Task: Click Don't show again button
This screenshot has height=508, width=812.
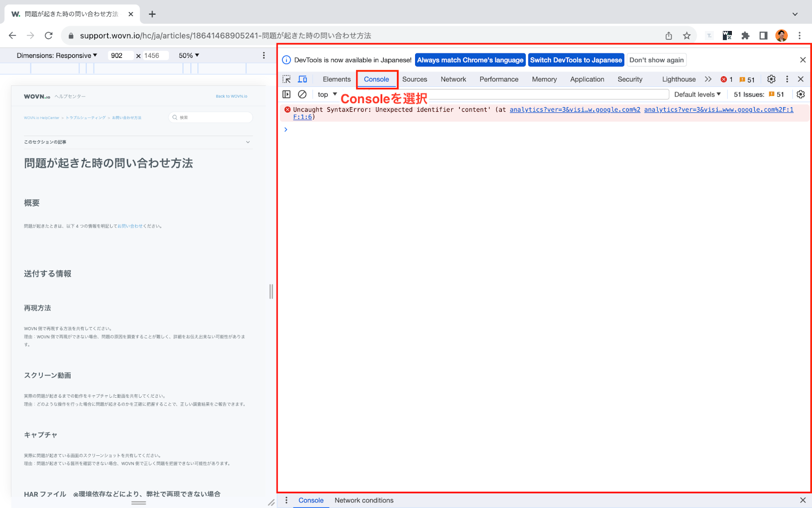Action: pos(657,60)
